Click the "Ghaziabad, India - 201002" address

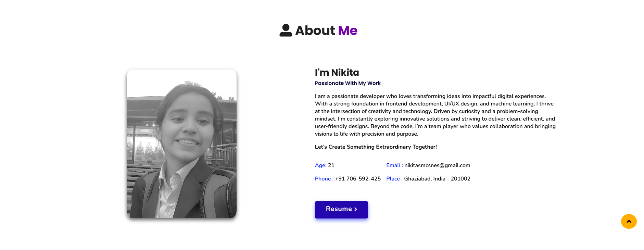(x=437, y=179)
